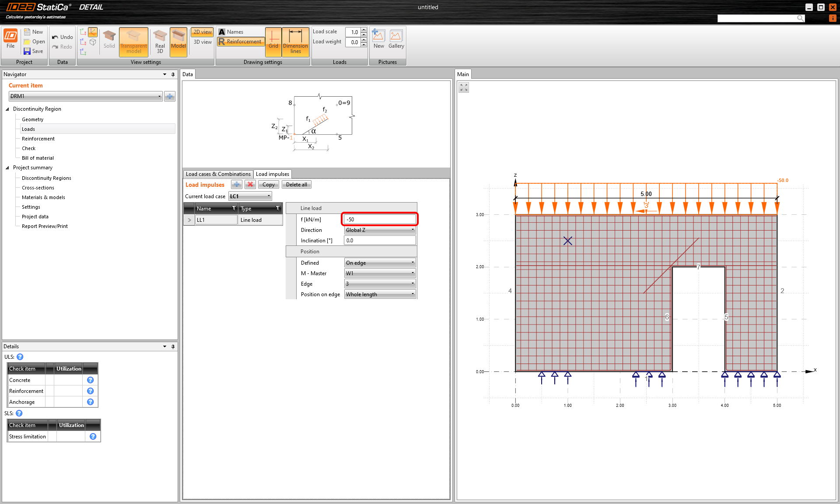Viewport: 840px width, 504px height.
Task: Toggle the Grid drawing setting
Action: [x=273, y=42]
